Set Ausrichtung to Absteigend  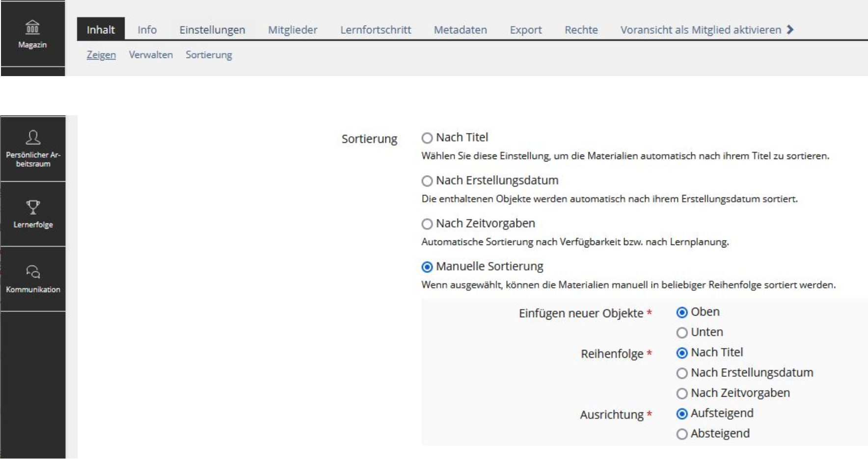coord(682,434)
